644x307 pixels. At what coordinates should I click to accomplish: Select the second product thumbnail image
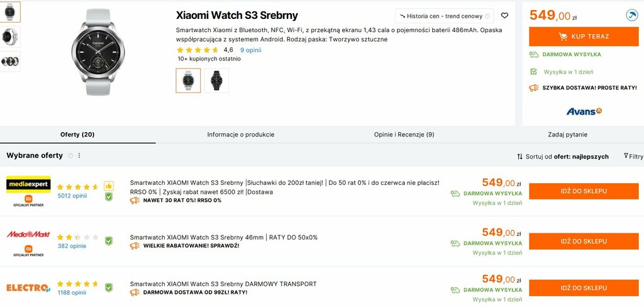tap(10, 37)
